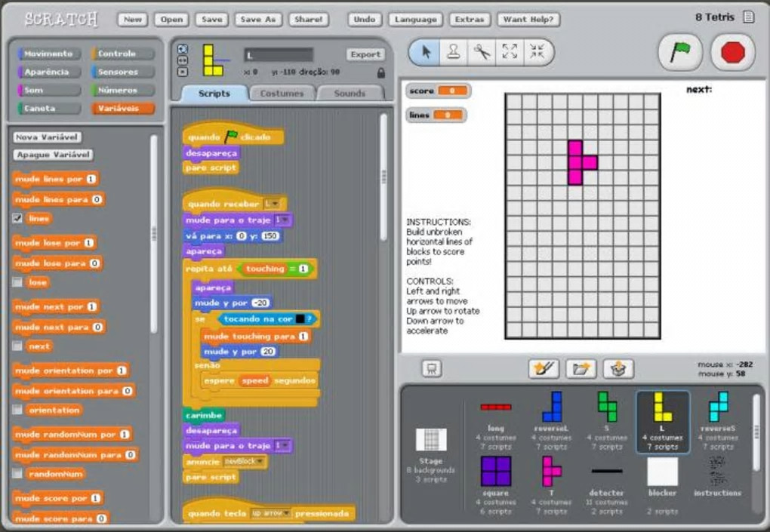
Task: Toggle presentation mode icon
Action: tap(432, 368)
